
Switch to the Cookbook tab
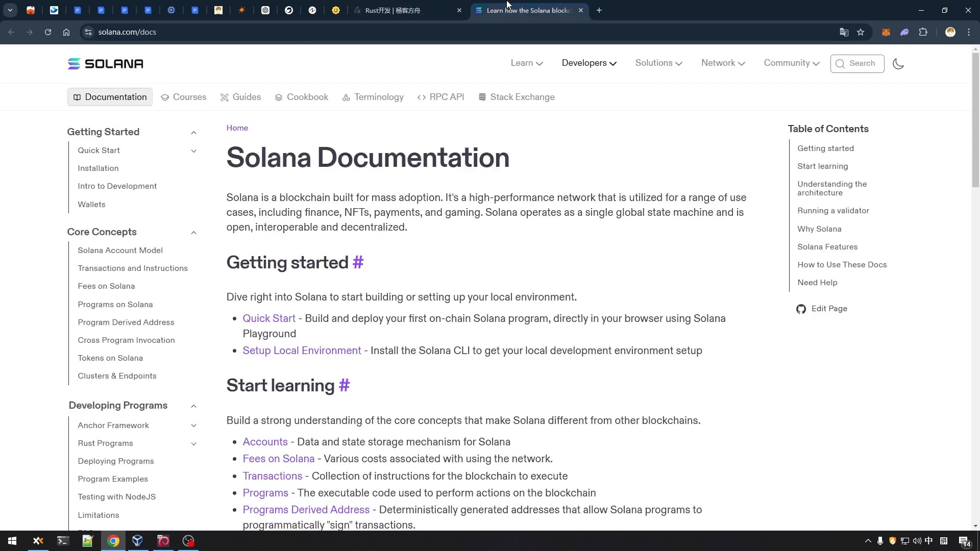tap(302, 97)
